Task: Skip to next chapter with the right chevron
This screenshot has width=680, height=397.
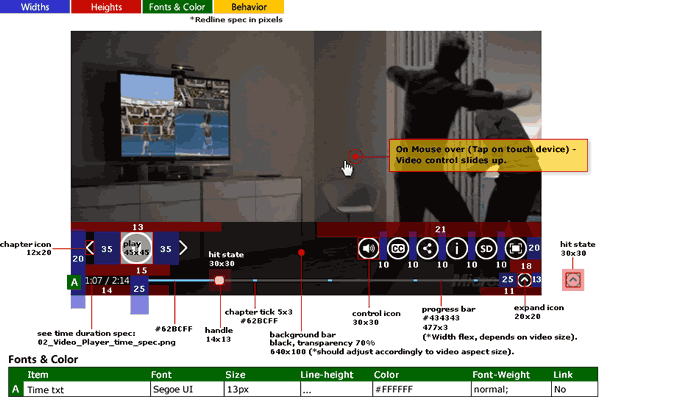Action: tap(183, 248)
